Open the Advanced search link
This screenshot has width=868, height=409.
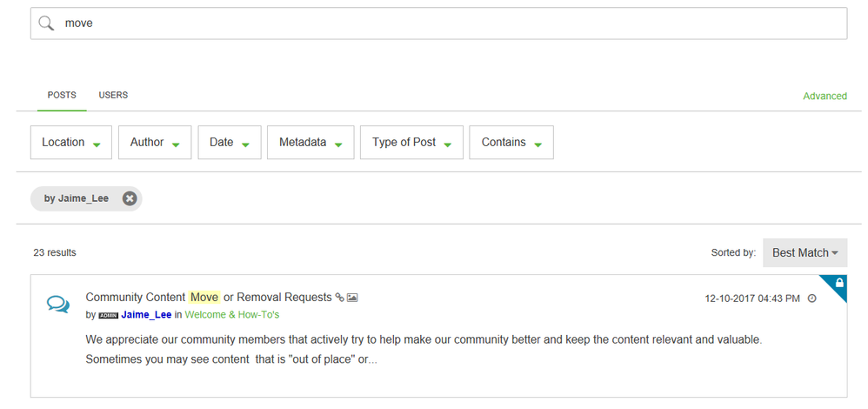coord(825,96)
